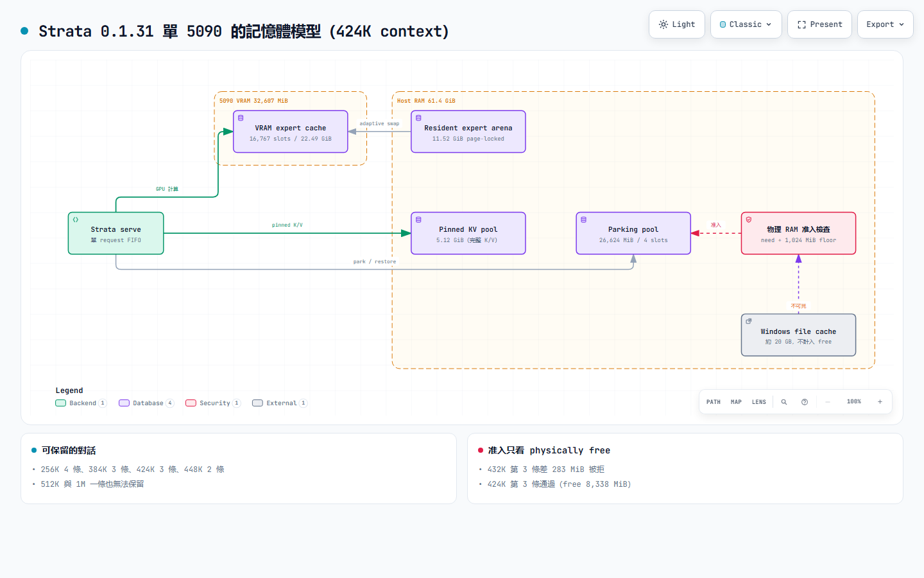The width and height of the screenshot is (924, 578).
Task: Toggle the Database legend filter
Action: tap(146, 403)
